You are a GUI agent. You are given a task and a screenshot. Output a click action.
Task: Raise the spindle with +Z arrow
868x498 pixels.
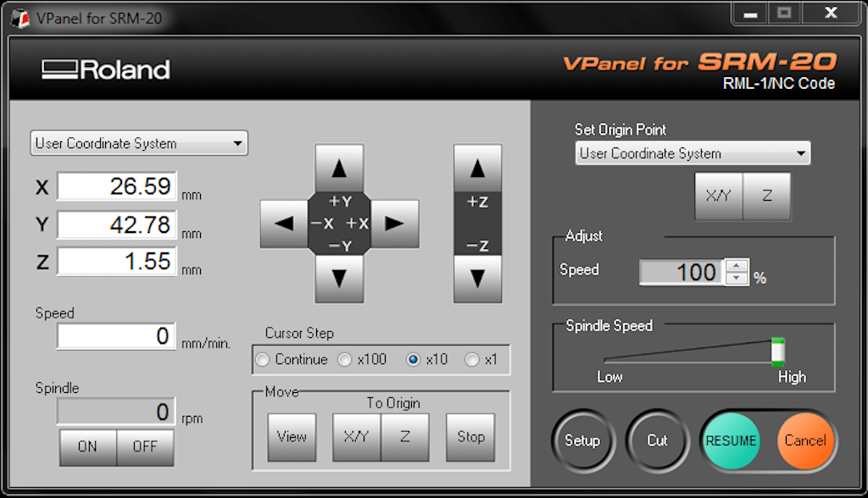tap(478, 169)
